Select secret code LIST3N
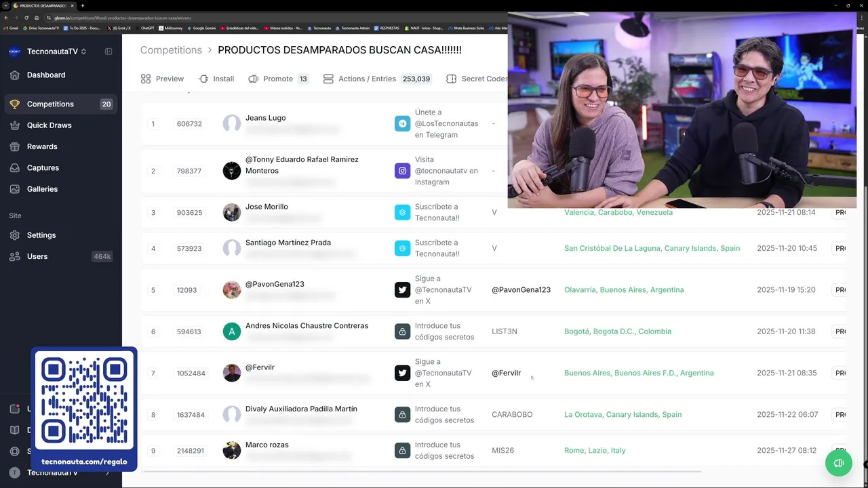This screenshot has height=488, width=868. point(505,331)
